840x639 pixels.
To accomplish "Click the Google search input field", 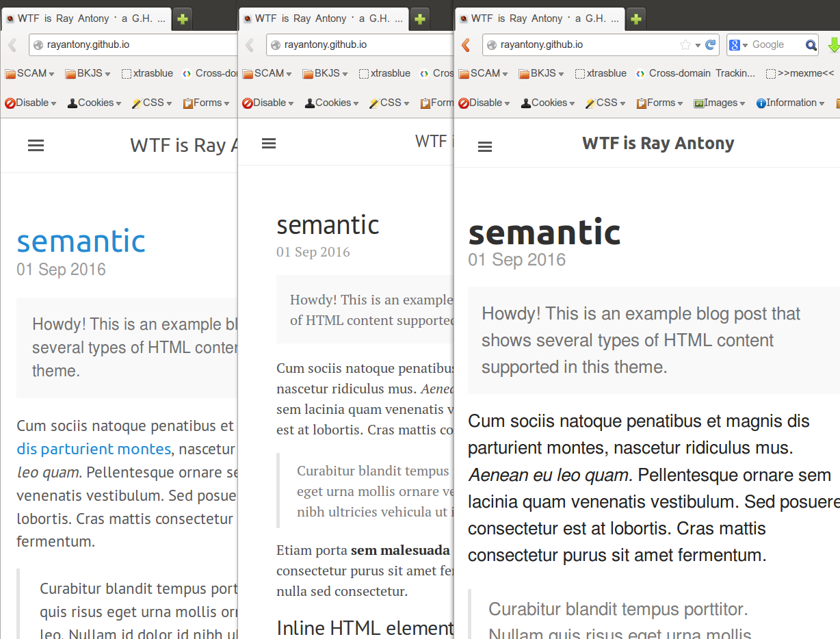I will [x=774, y=45].
